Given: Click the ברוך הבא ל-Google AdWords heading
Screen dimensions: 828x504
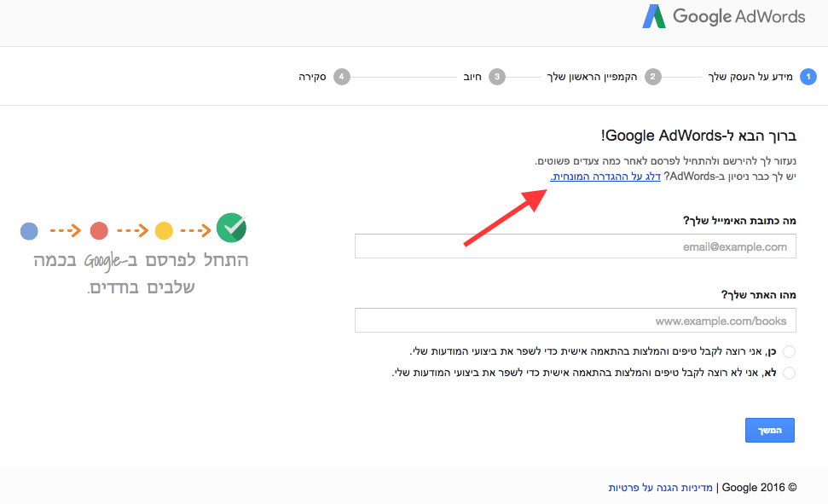Looking at the screenshot, I should coord(698,136).
